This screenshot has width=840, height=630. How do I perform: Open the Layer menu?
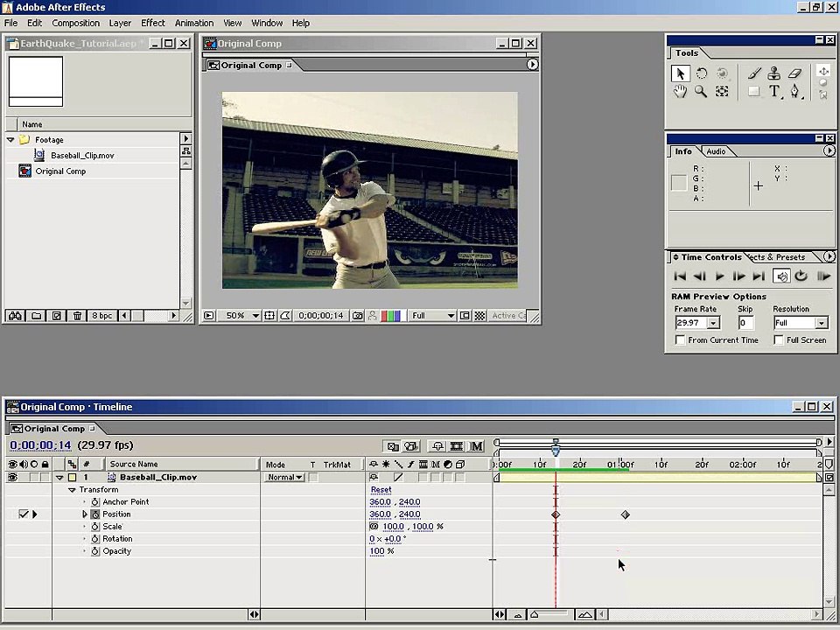point(120,23)
